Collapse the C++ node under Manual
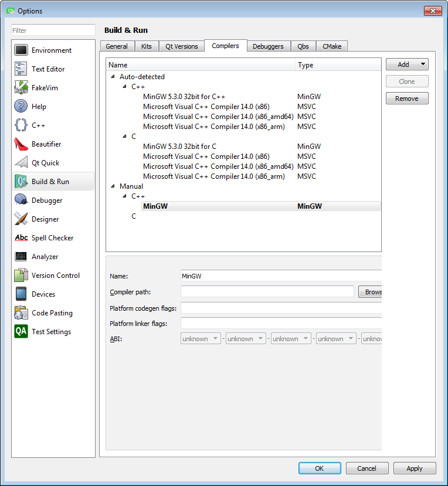Screen dimensions: 448x486 [125, 196]
